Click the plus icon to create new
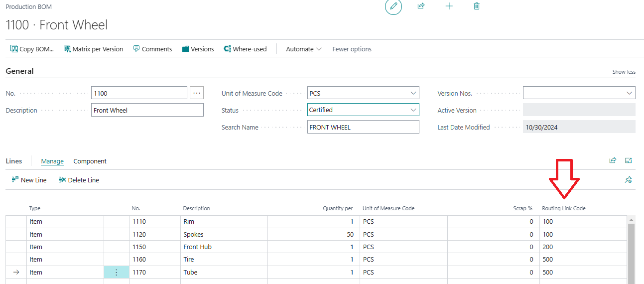Image resolution: width=644 pixels, height=284 pixels. click(449, 6)
